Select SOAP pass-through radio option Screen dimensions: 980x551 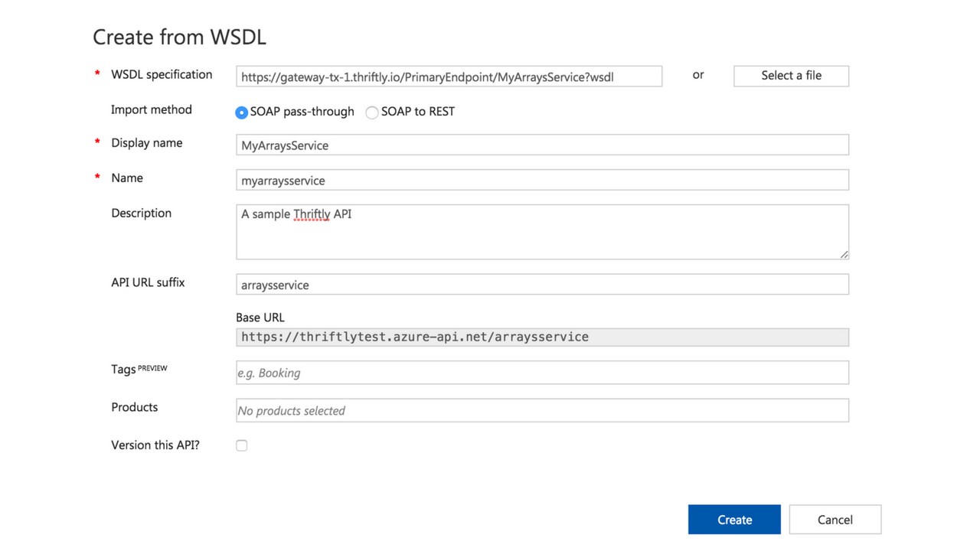pos(242,112)
